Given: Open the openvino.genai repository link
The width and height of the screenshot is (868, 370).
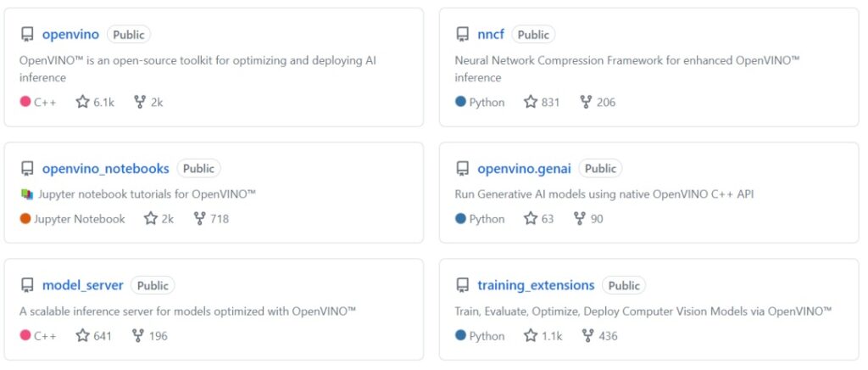Looking at the screenshot, I should (x=524, y=168).
